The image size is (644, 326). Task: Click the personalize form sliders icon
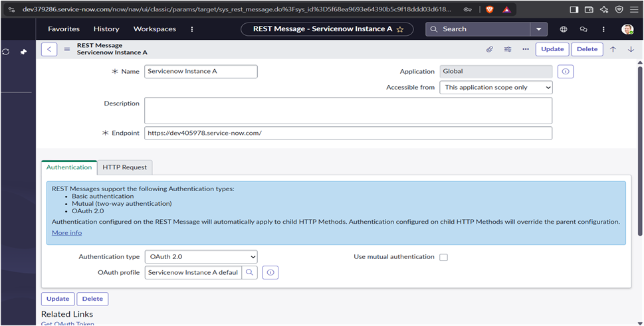[508, 49]
